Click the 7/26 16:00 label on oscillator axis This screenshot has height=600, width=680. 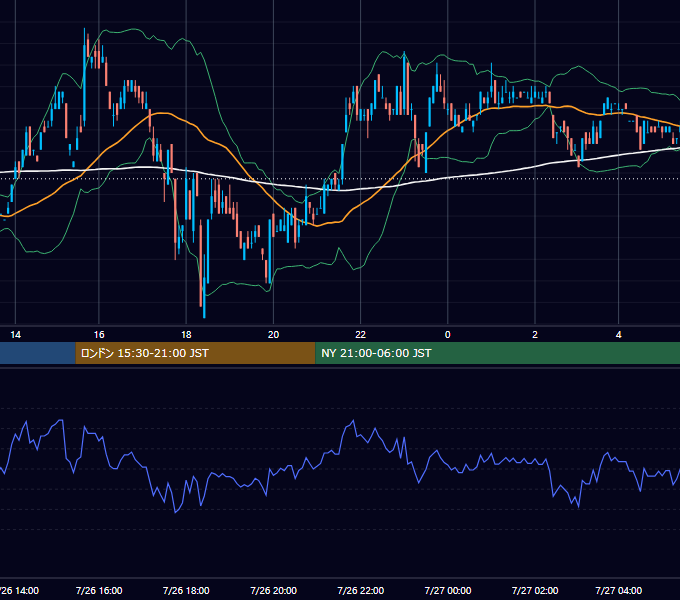tap(99, 590)
